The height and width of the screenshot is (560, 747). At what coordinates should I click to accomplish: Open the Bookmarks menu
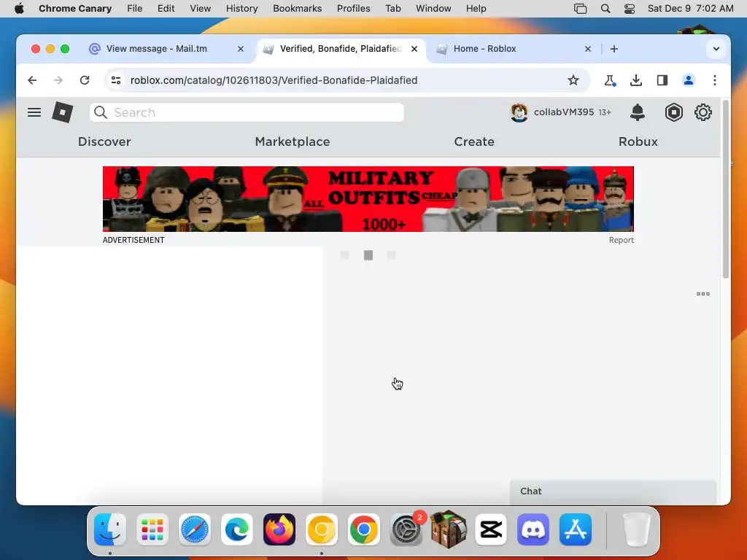pyautogui.click(x=298, y=8)
